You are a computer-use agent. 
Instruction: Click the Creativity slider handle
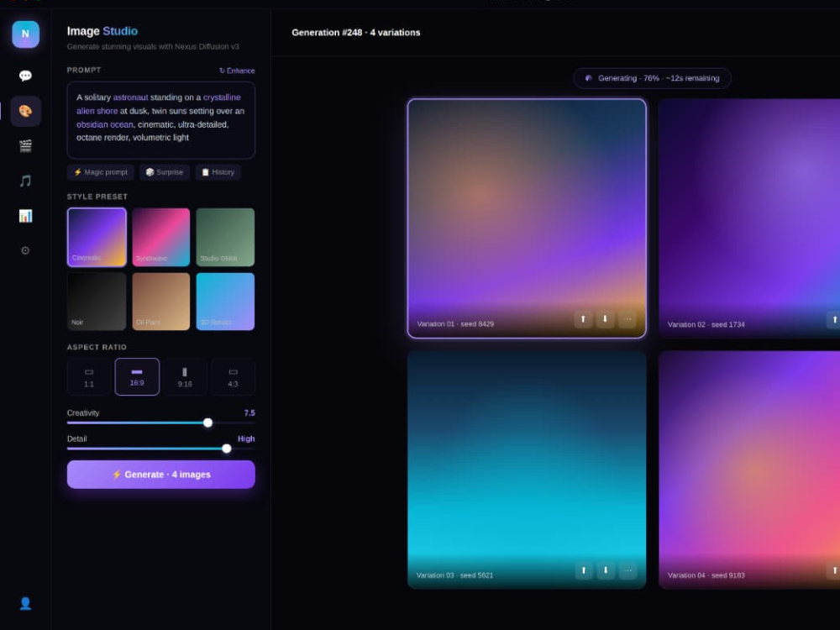[x=207, y=423]
